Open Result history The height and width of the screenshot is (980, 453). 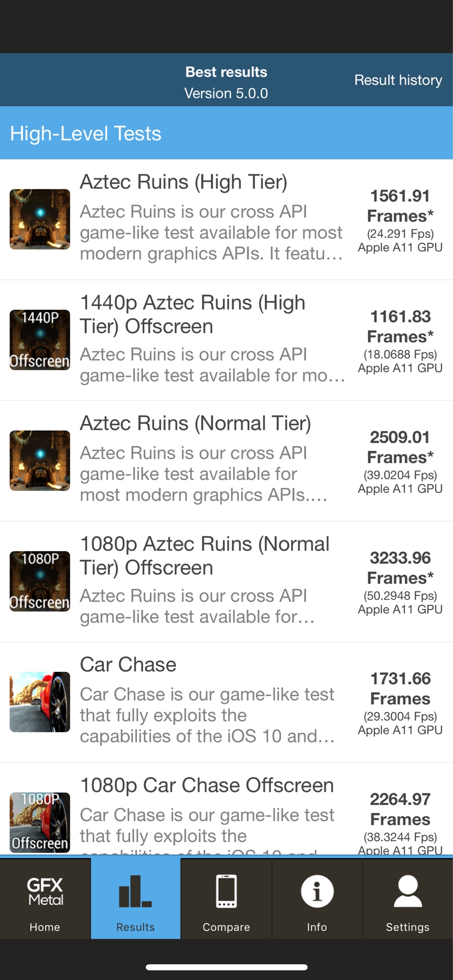tap(398, 80)
